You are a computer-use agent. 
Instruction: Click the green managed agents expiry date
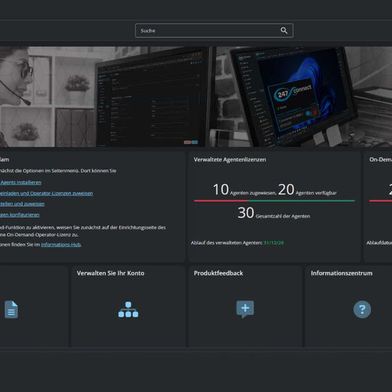[x=273, y=243]
